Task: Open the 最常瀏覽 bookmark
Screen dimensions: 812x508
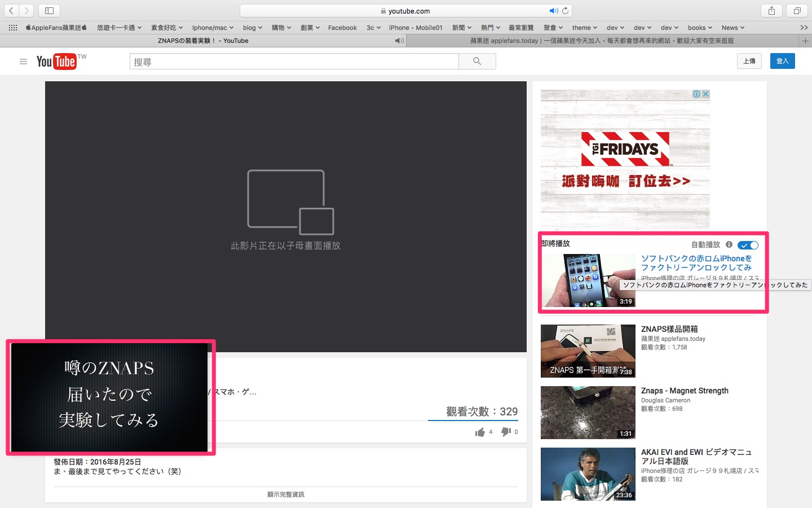Action: (x=521, y=28)
